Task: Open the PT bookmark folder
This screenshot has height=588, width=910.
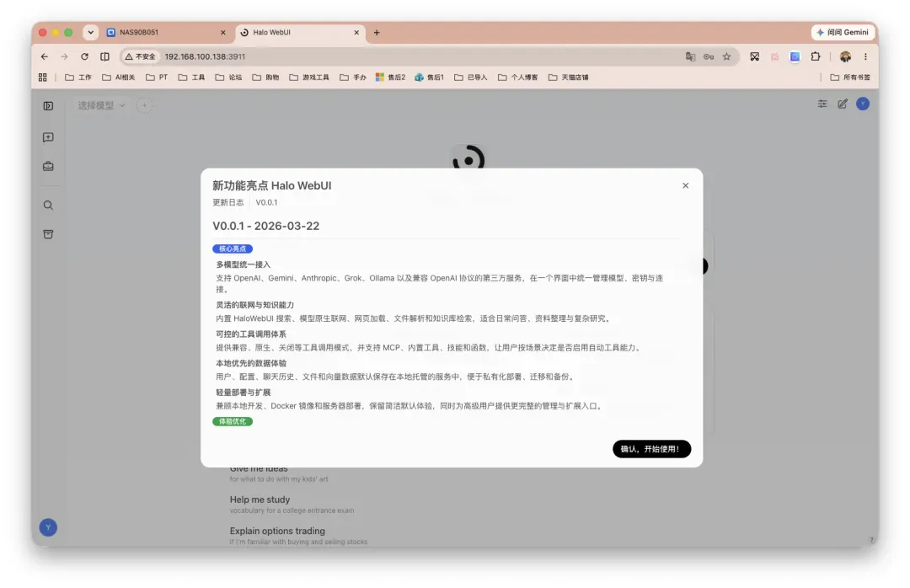Action: pyautogui.click(x=157, y=78)
